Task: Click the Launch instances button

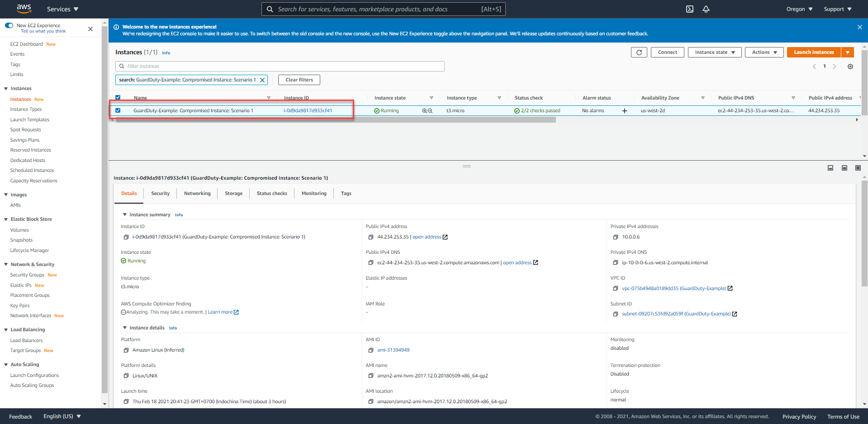Action: tap(814, 52)
